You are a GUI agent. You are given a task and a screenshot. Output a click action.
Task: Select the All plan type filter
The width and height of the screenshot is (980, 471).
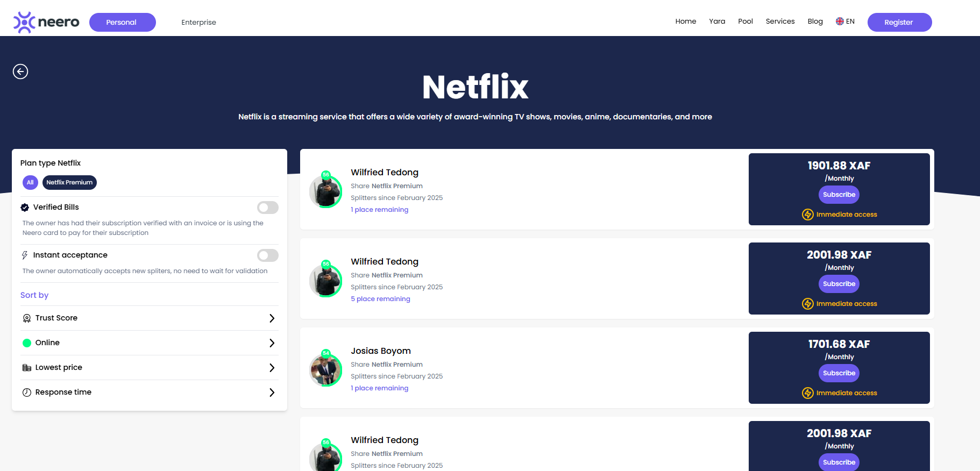click(30, 183)
